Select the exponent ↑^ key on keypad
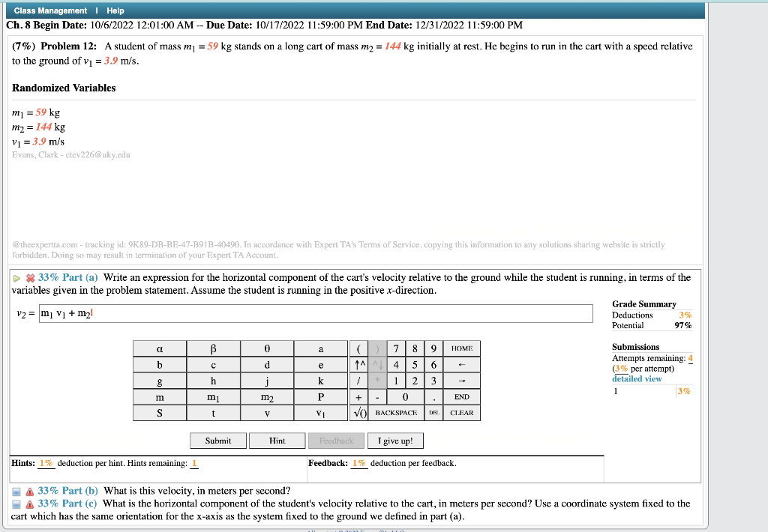 point(358,364)
